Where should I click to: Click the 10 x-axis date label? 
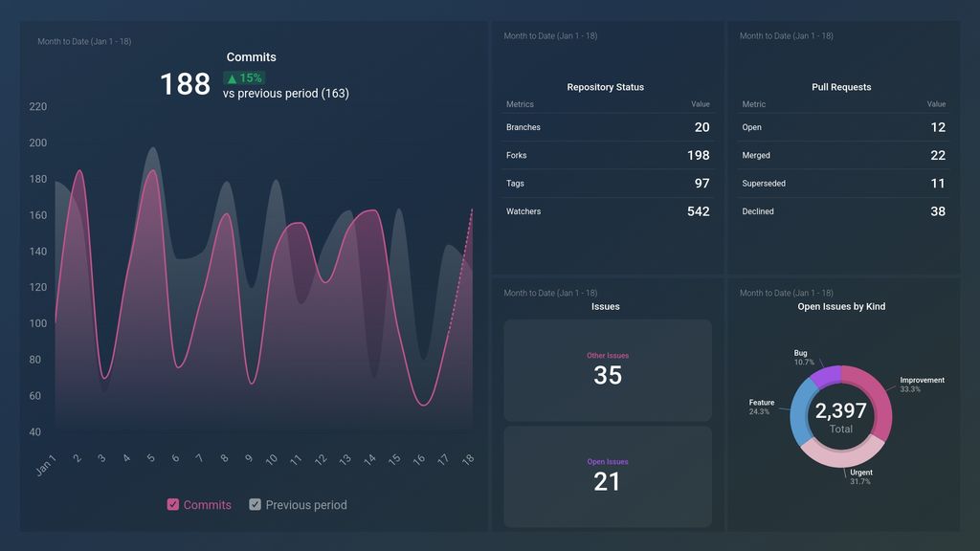tap(271, 459)
